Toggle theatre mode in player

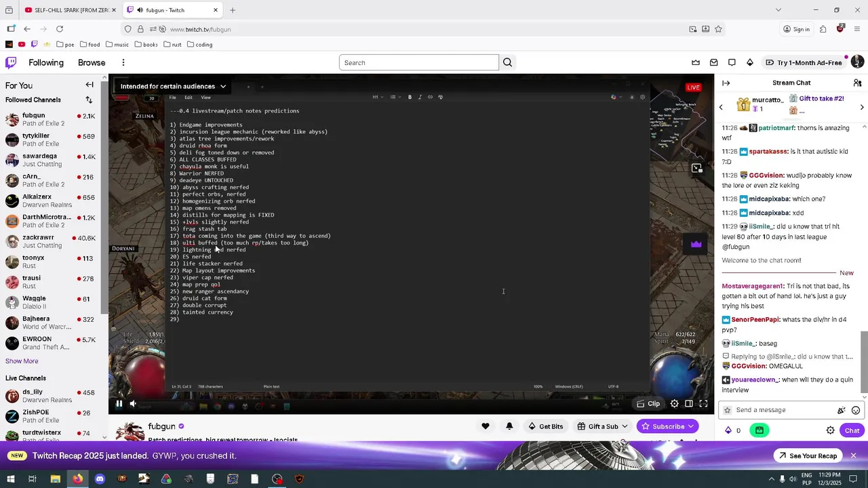click(689, 404)
